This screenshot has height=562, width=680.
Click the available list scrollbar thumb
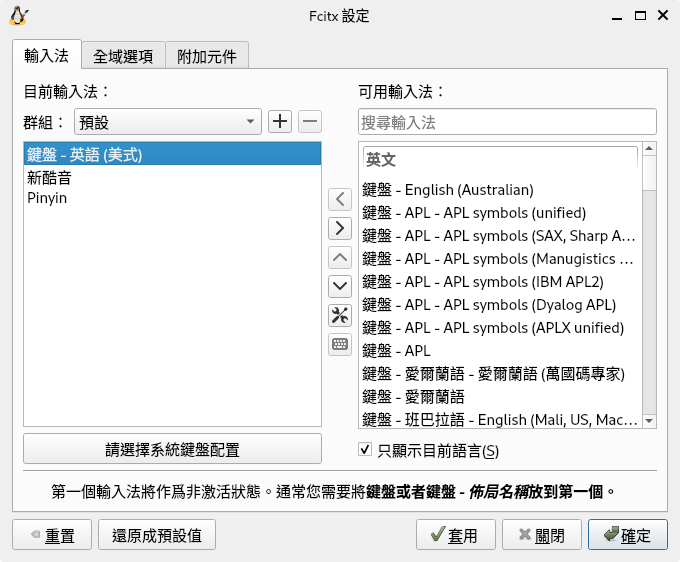649,173
